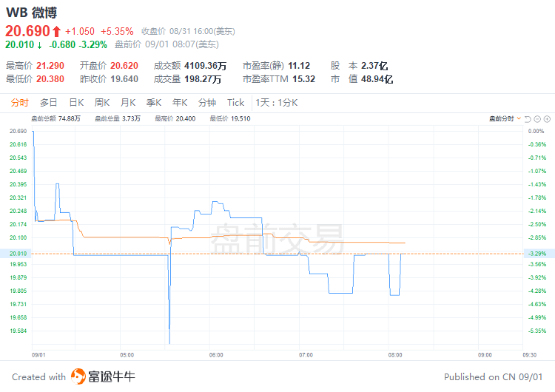This screenshot has width=555, height=392.
Task: Click the 盘前总额 74.88万 label
Action: tap(56, 119)
